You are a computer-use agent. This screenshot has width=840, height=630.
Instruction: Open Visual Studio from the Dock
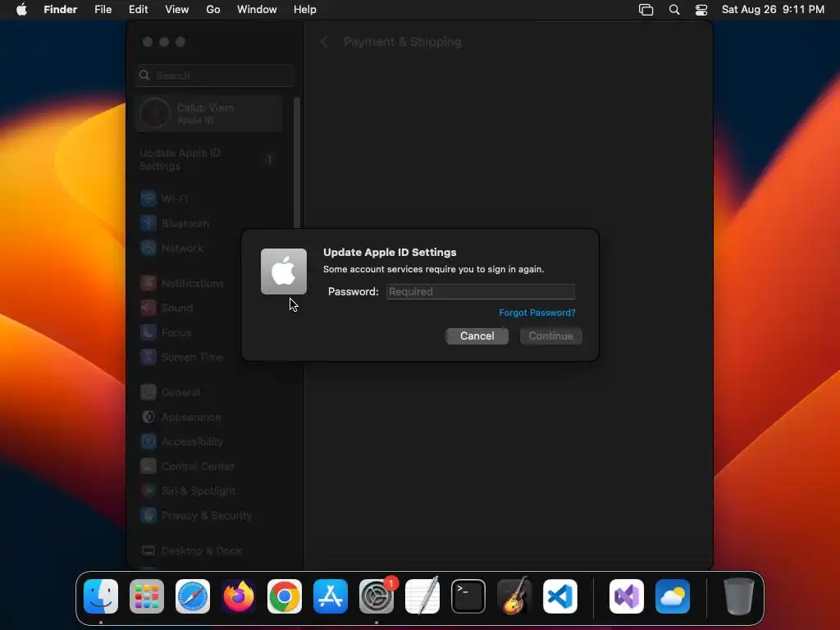627,596
